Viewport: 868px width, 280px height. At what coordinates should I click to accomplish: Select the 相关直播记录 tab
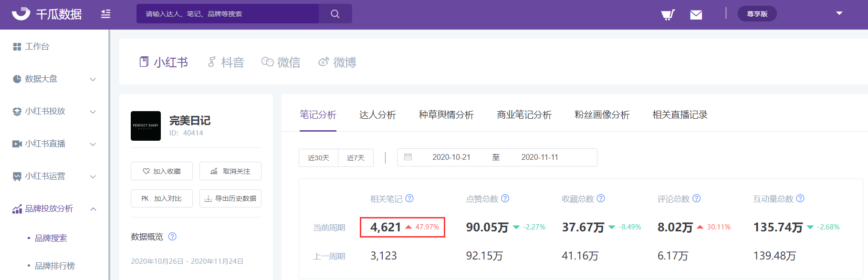coord(680,114)
